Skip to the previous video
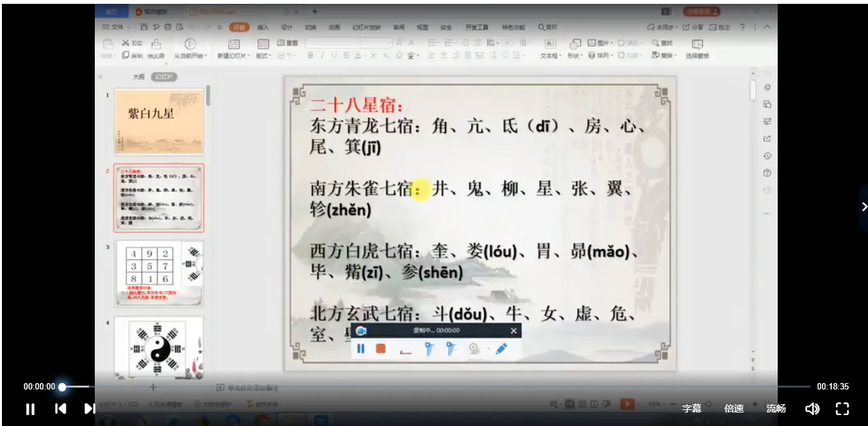 pyautogui.click(x=60, y=409)
